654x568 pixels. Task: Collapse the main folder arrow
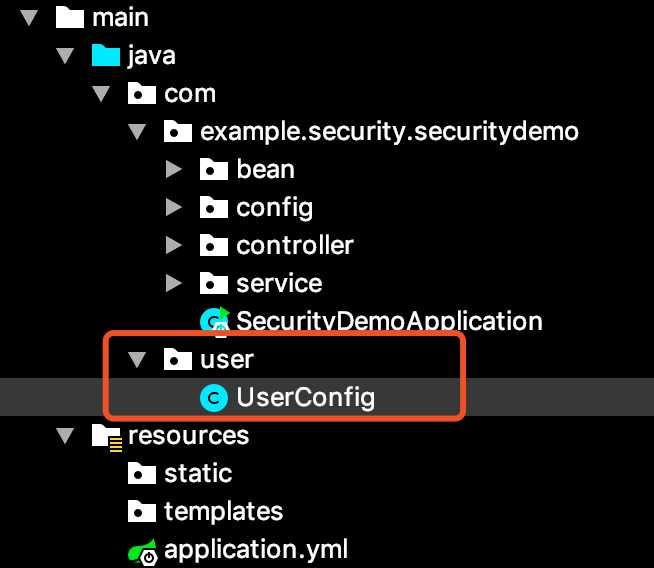[x=29, y=18]
